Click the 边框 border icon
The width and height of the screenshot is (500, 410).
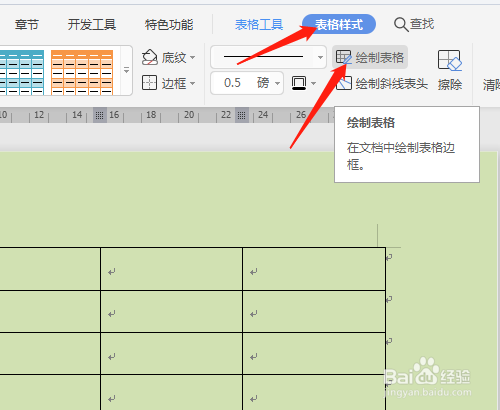[x=149, y=83]
